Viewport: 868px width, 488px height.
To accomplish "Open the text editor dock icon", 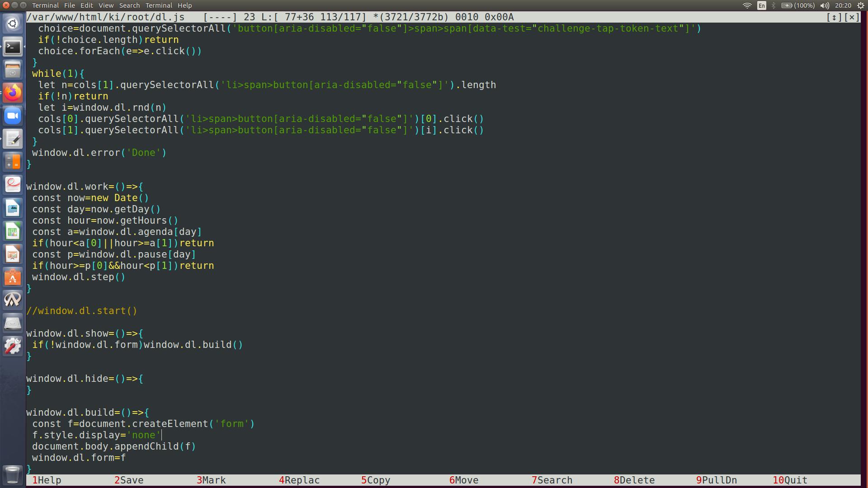I will pyautogui.click(x=13, y=139).
